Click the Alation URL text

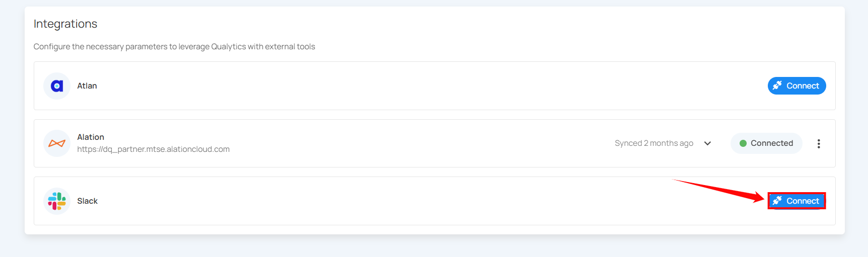click(153, 149)
